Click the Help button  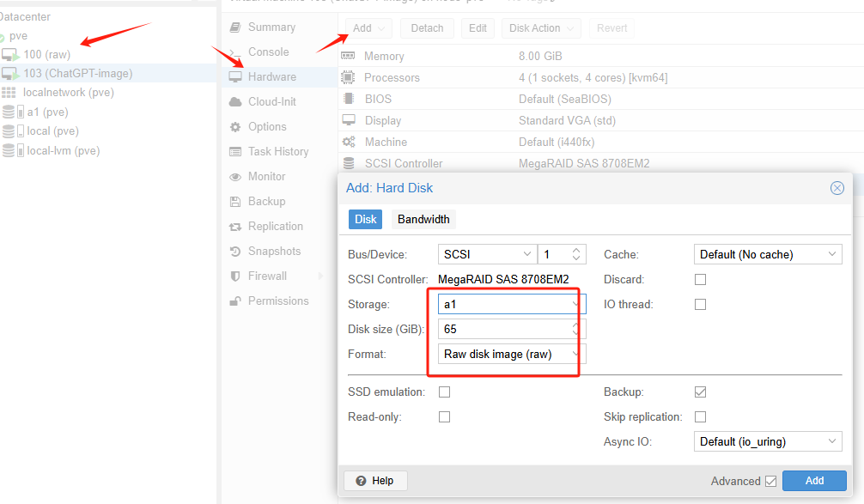375,481
